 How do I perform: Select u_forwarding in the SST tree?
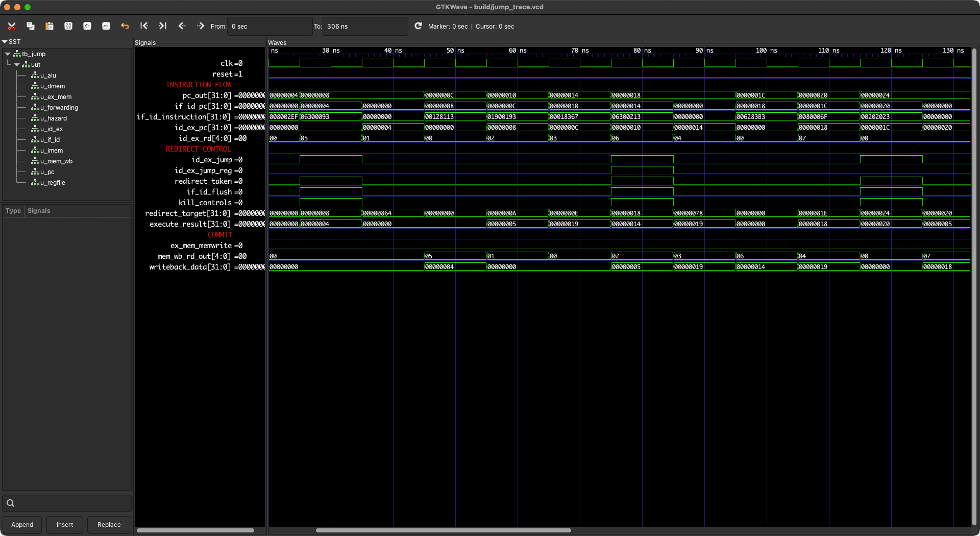pos(59,108)
